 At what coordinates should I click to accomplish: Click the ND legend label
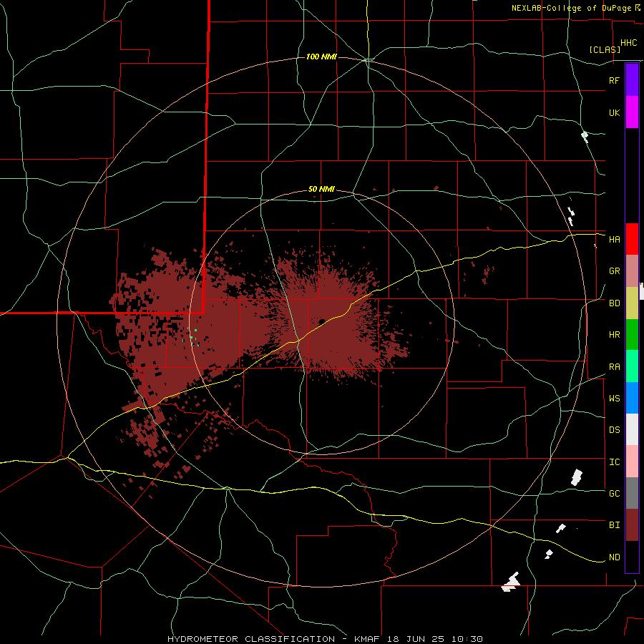point(614,557)
